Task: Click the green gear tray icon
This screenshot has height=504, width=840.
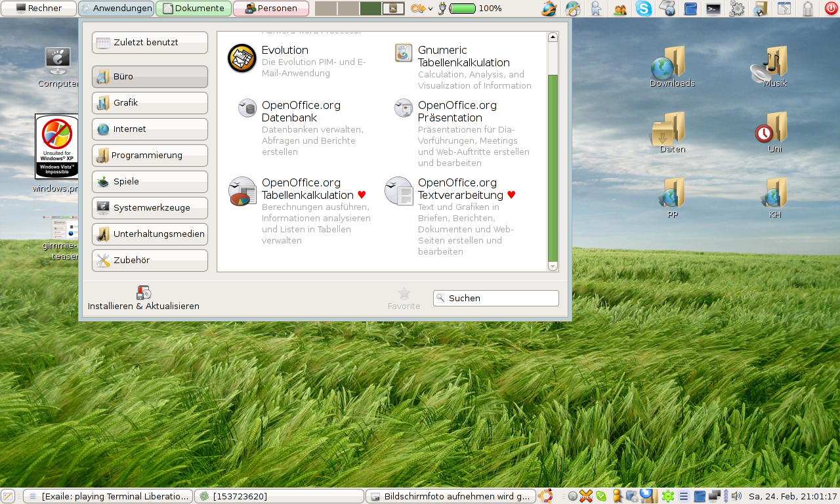Action: tap(668, 496)
